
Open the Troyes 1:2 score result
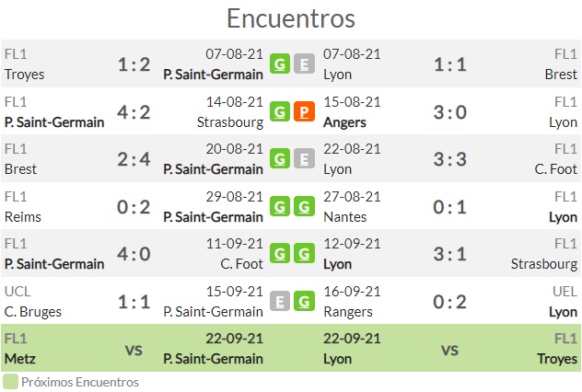[134, 64]
